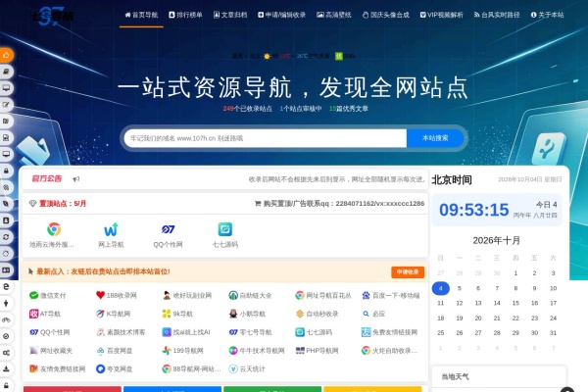
Task: Click the 97 site logo
Action: 52,16
